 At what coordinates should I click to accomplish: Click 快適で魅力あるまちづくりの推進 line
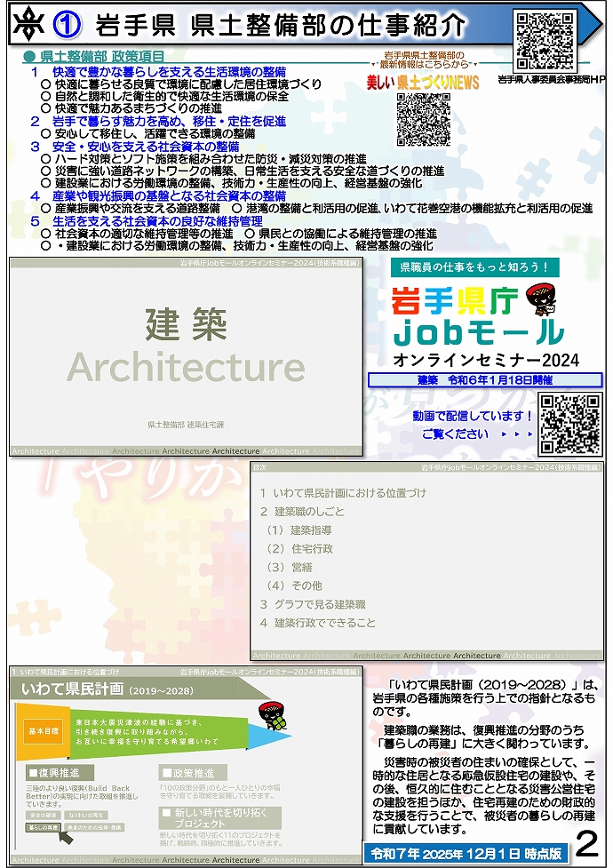[x=131, y=108]
